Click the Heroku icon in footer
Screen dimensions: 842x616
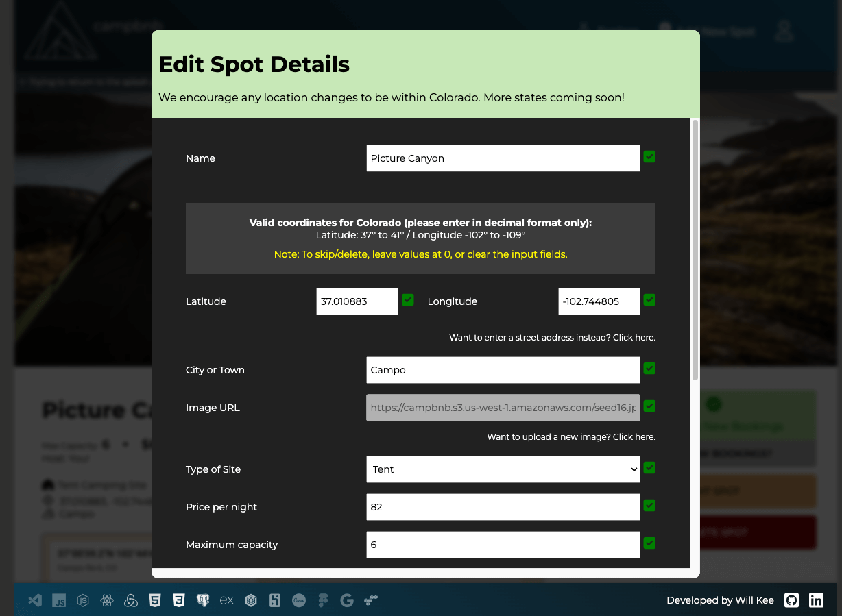275,600
